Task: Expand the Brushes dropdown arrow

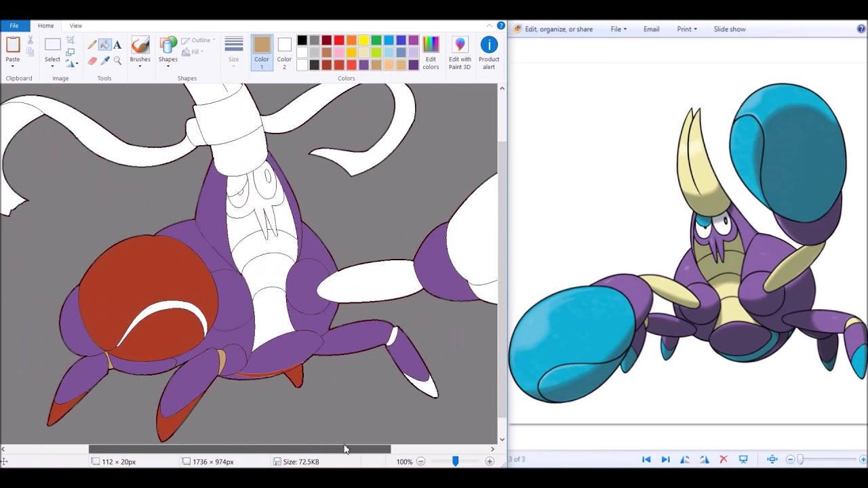Action: (x=140, y=66)
